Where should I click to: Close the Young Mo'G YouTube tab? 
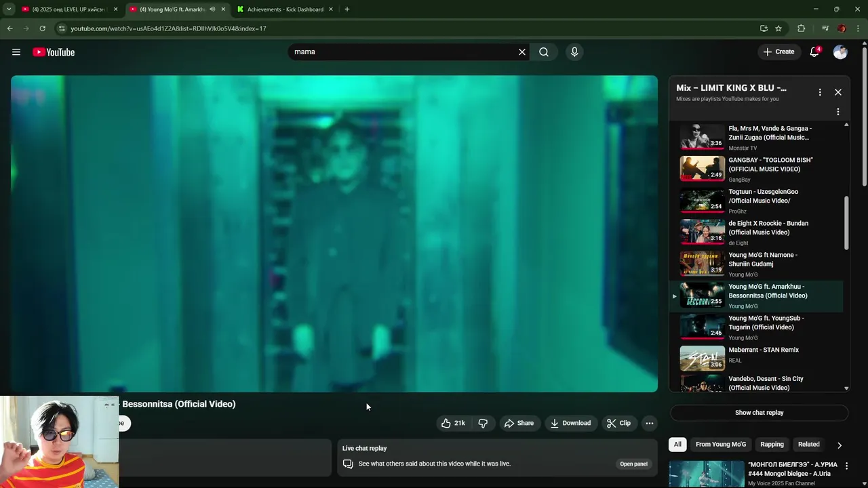coord(223,9)
